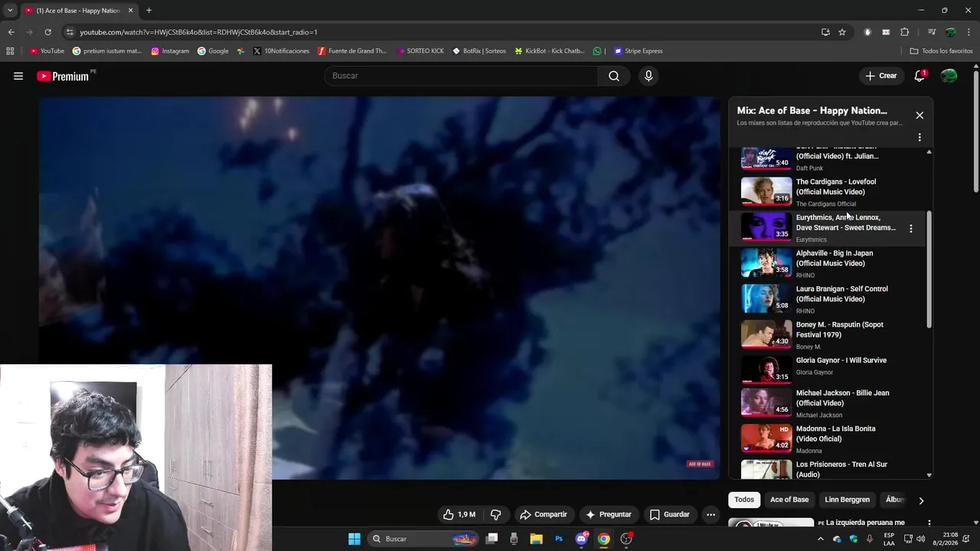Open the SORTEO KICK bookmark
980x551 pixels.
[420, 51]
